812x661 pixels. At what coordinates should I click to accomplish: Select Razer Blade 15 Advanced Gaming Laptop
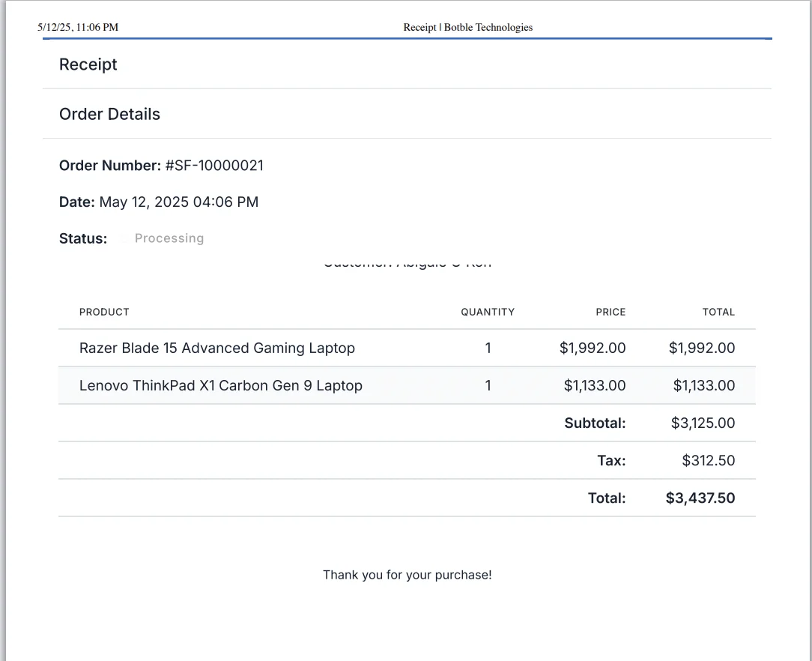coord(217,348)
